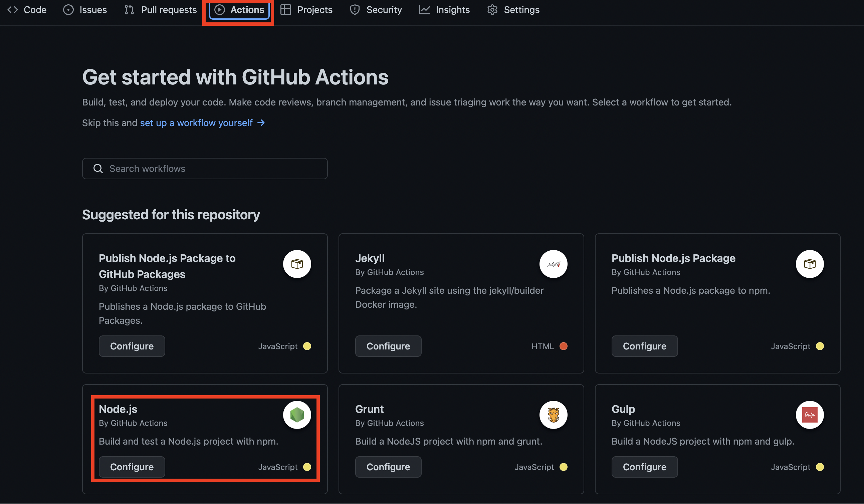Click the GitHub Packages card box icon
This screenshot has width=864, height=504.
[x=297, y=264]
